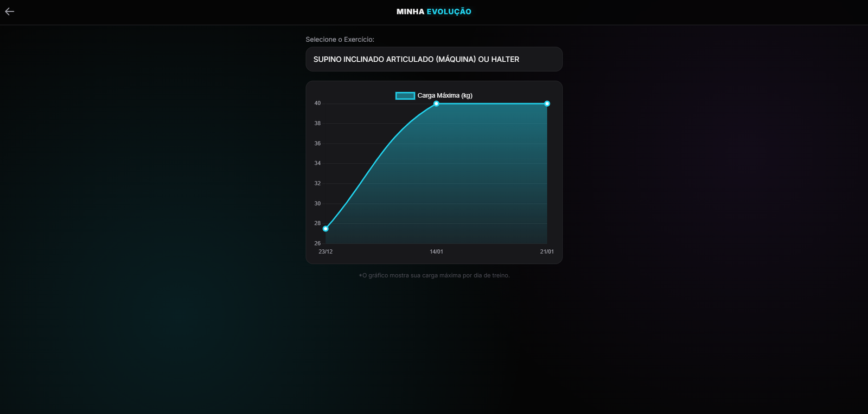Click the 30 value on the vertical axis
Image resolution: width=868 pixels, height=414 pixels.
317,204
